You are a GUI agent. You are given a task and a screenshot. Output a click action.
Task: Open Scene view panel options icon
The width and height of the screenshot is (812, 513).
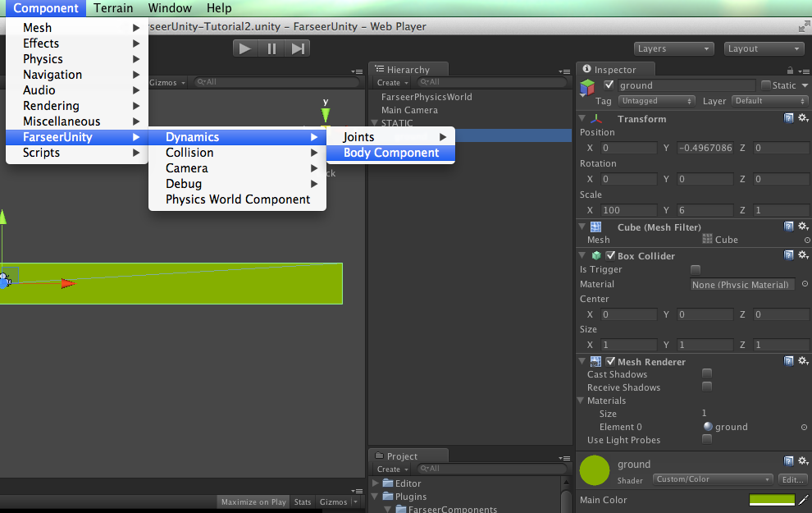click(x=356, y=71)
